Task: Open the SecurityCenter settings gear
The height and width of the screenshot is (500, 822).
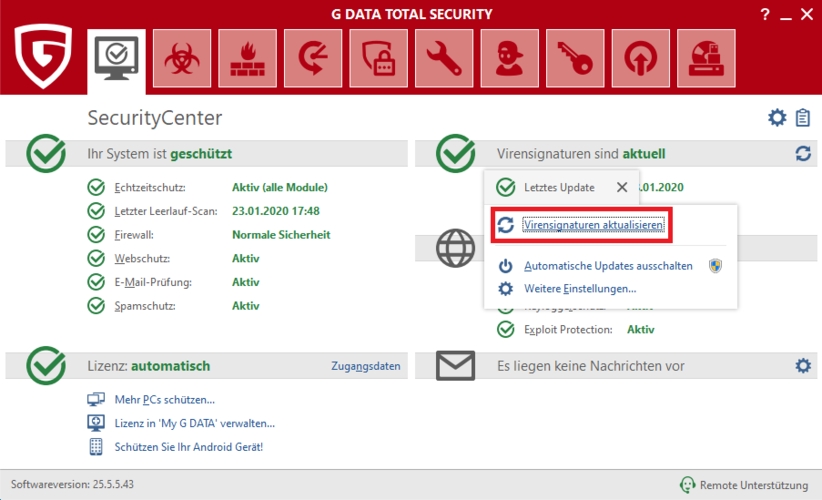Action: (777, 118)
